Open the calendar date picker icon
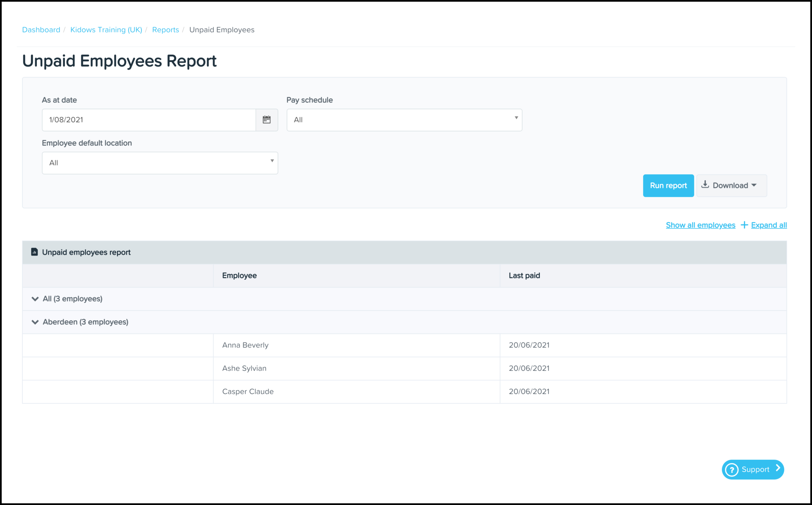The width and height of the screenshot is (812, 505). point(266,119)
